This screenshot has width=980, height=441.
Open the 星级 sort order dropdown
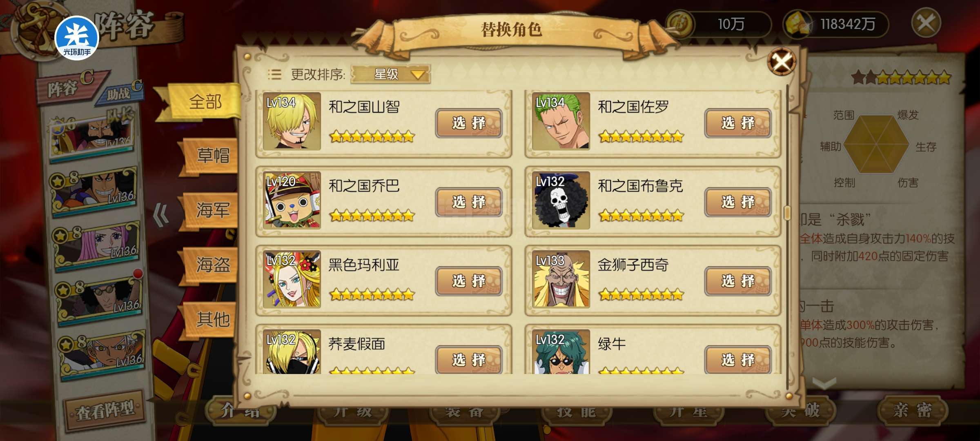[x=390, y=74]
